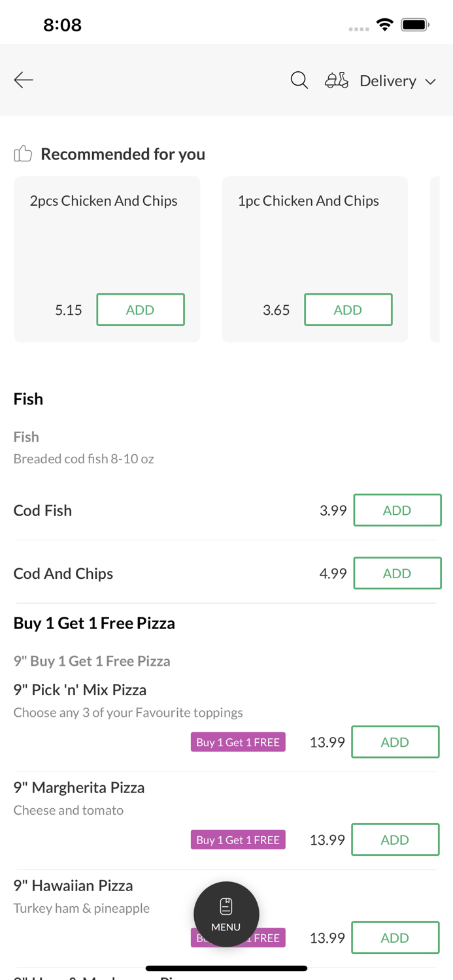Viewport: 453px width, 980px height.
Task: Tap the Wi-Fi icon in the status bar
Action: tap(384, 24)
